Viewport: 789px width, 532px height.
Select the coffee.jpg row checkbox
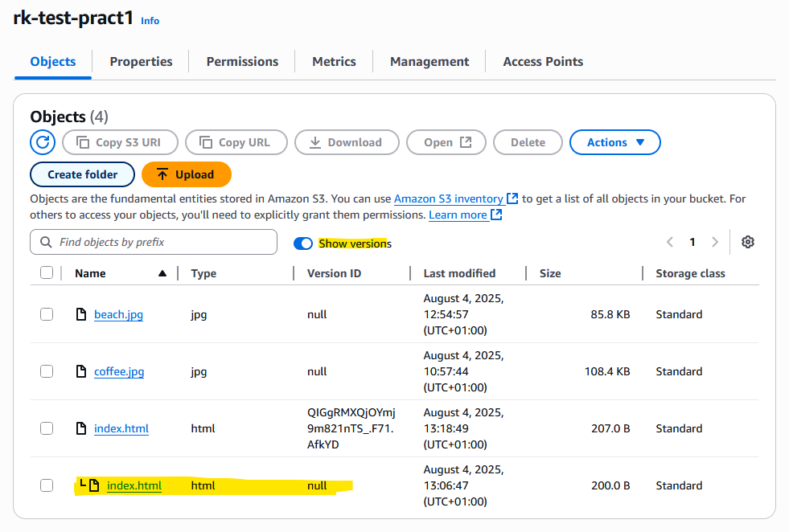(x=47, y=371)
